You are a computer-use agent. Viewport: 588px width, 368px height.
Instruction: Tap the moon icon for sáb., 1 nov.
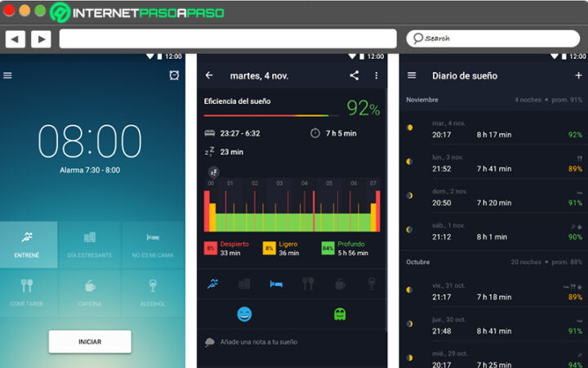[410, 230]
